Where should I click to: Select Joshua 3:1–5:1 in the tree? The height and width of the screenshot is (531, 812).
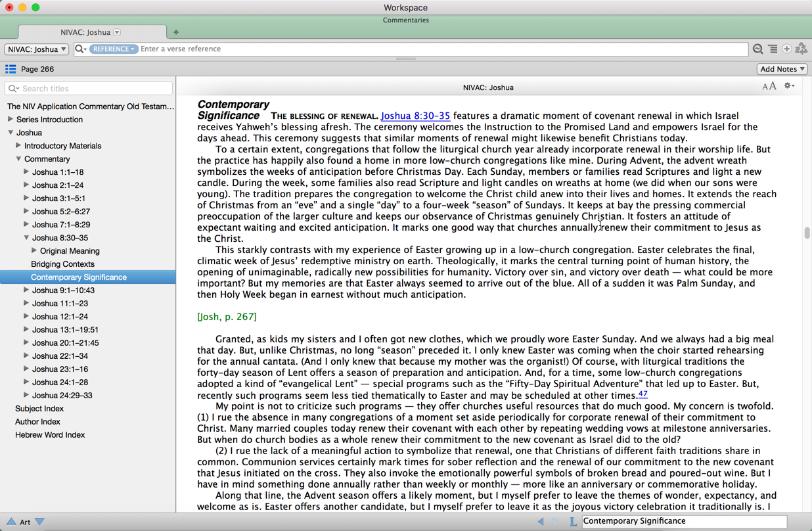coord(58,198)
